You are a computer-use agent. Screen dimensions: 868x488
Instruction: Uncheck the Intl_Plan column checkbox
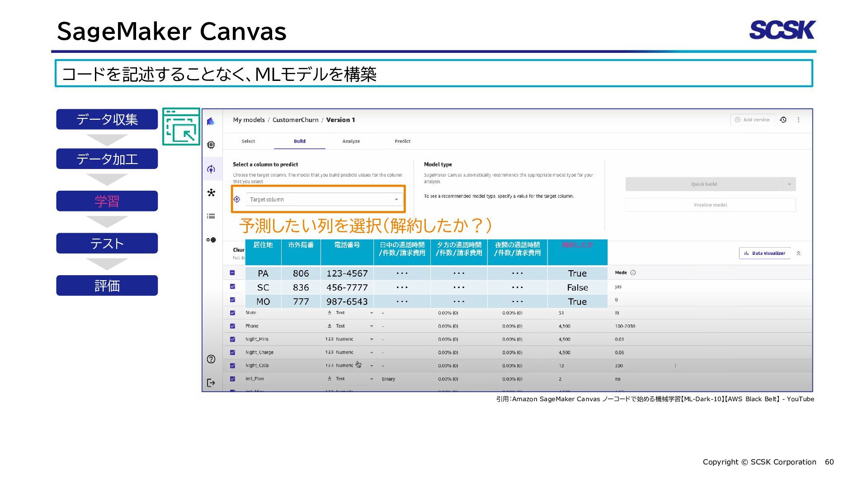tap(232, 379)
